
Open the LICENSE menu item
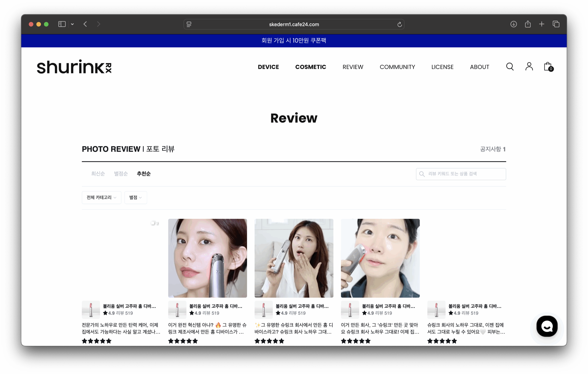pos(442,67)
